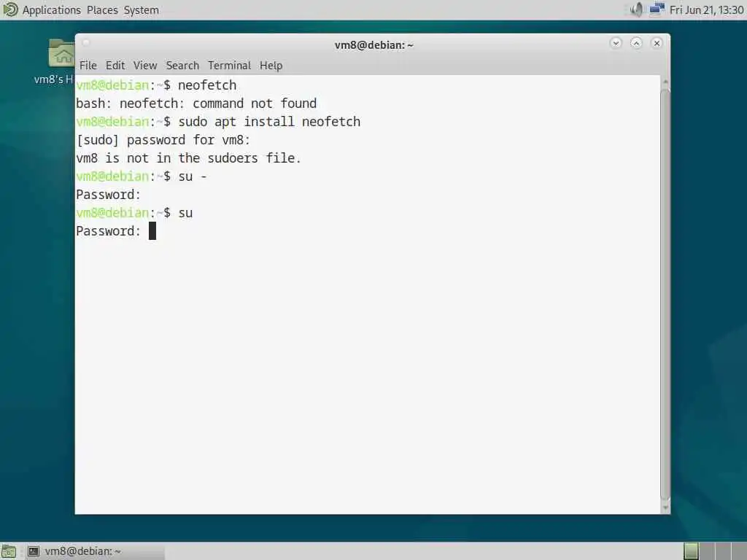Viewport: 747px width, 560px height.
Task: Click the terminal vertical scrollbar
Action: (665, 295)
